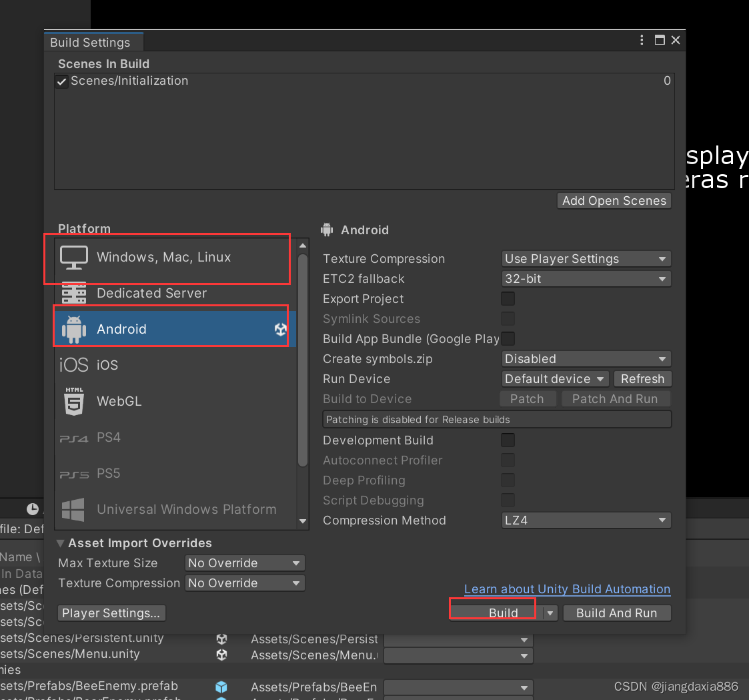Screen dimensions: 749x700
Task: Open Learn about Unity Build Automation link
Action: click(567, 589)
